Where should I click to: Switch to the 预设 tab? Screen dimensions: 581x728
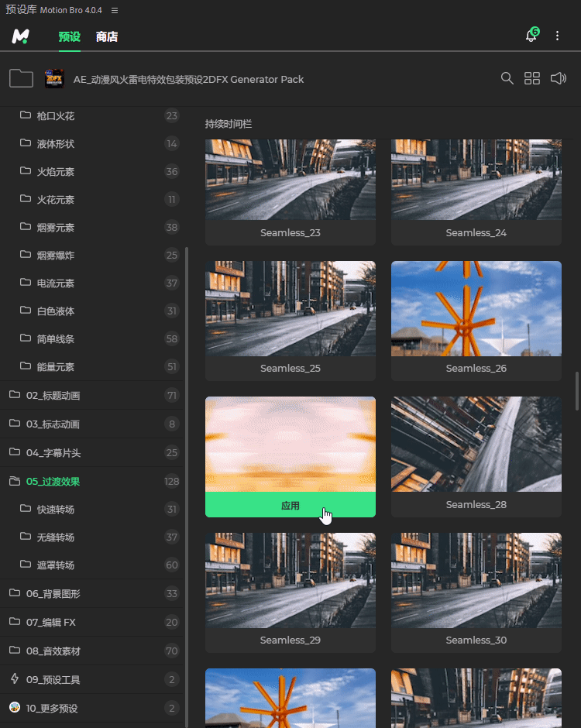click(69, 36)
